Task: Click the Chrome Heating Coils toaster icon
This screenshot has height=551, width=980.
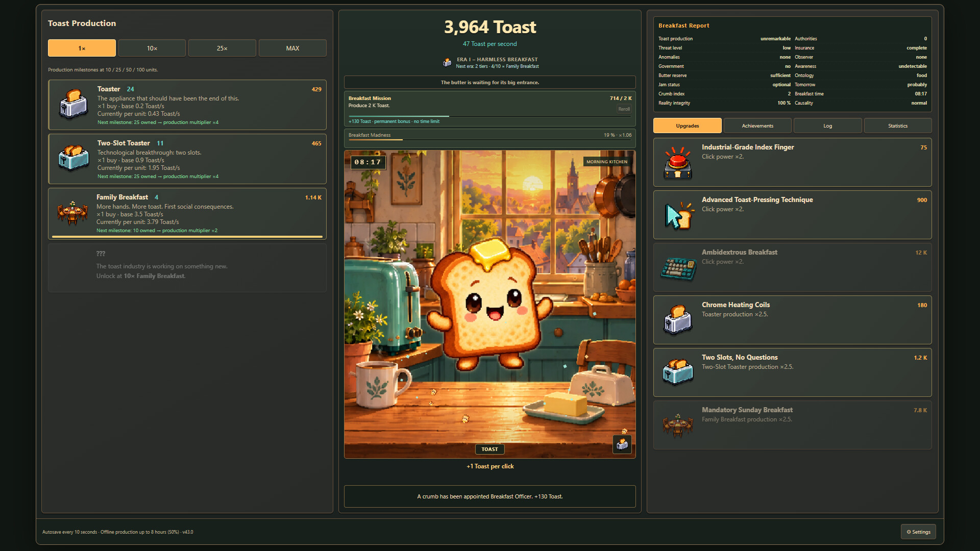Action: pos(678,319)
